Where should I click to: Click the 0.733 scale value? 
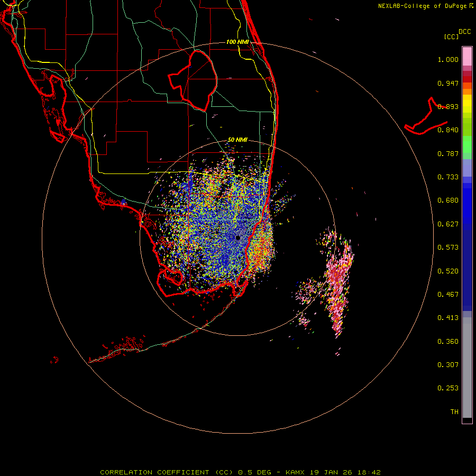(x=448, y=177)
